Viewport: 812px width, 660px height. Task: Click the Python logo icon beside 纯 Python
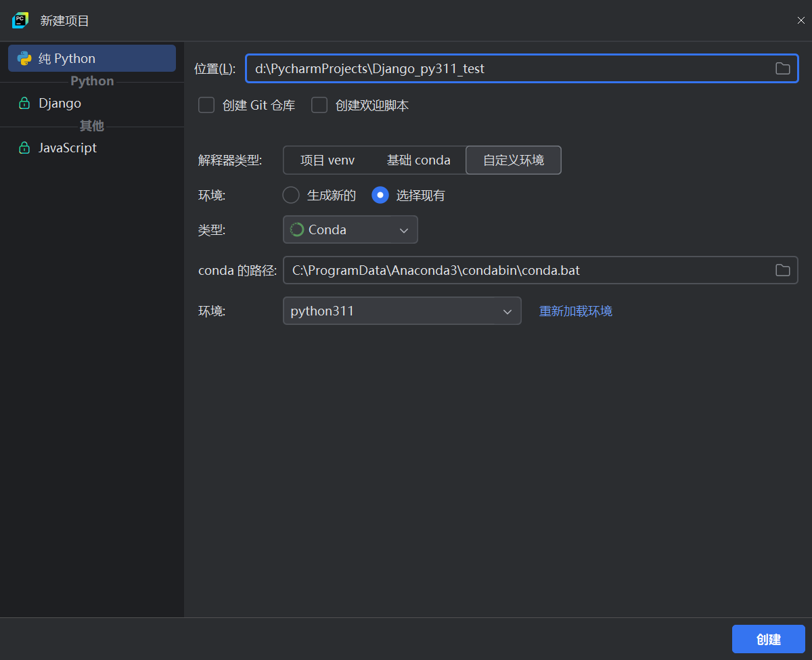pyautogui.click(x=24, y=58)
